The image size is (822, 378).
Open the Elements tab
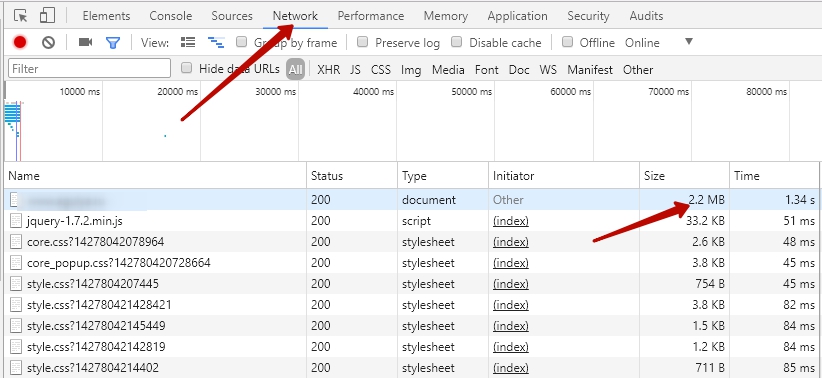tap(106, 16)
